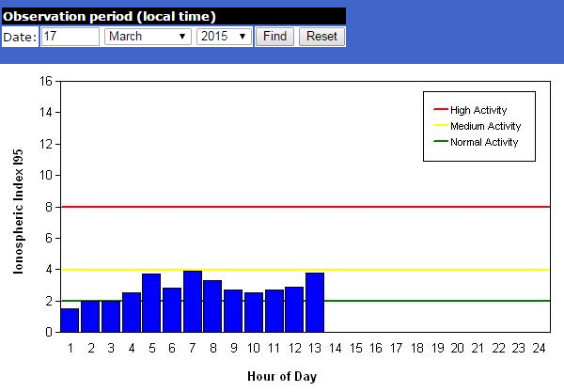Open the March month dropdown
564x392 pixels.
[x=148, y=37]
